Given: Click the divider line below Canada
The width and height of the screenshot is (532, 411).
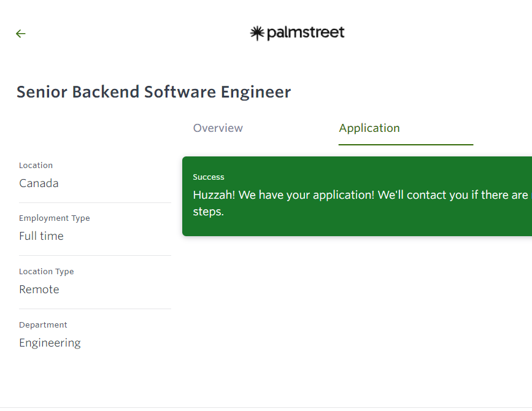Looking at the screenshot, I should point(94,202).
